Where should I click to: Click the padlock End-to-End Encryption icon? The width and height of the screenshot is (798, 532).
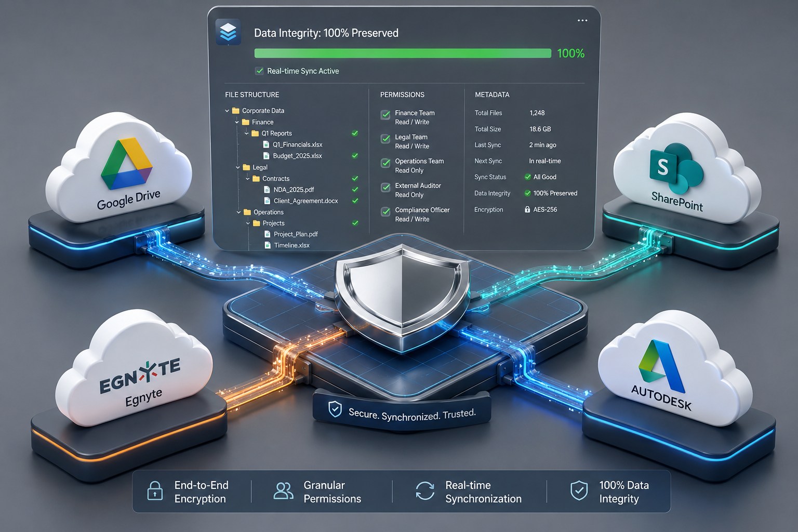point(155,491)
